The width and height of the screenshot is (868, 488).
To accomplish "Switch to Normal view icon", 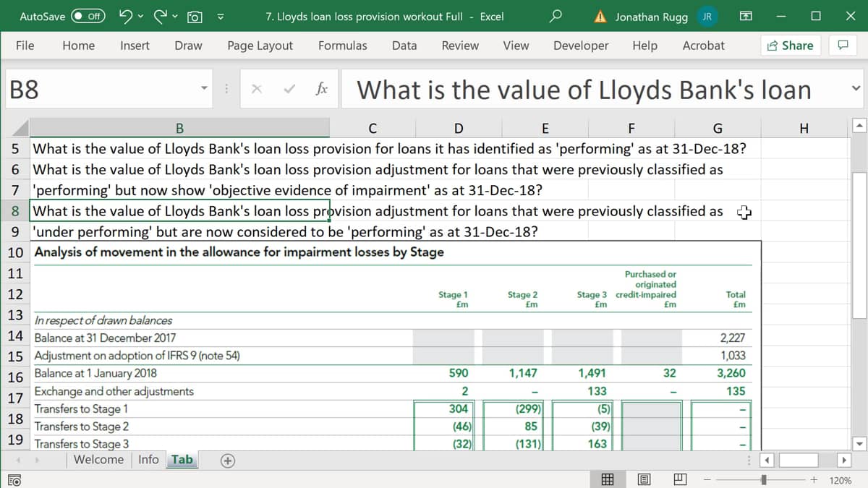I will pos(608,479).
